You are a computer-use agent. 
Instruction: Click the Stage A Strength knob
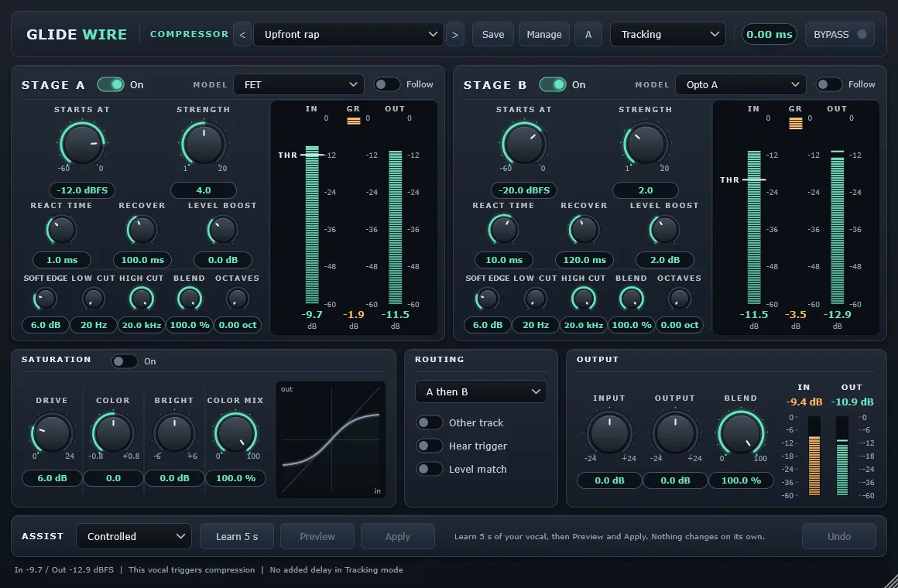[x=204, y=143]
